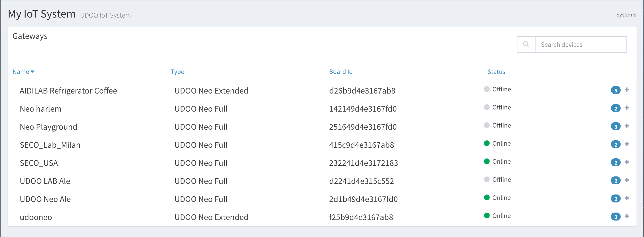Click board id 232241d4e3172183
Screen dimensions: 644x237
[363, 163]
